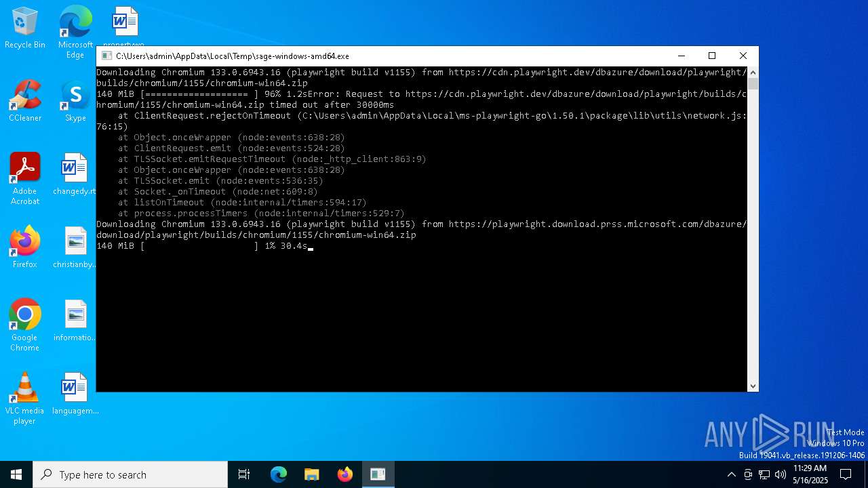The height and width of the screenshot is (488, 868).
Task: Open the Action Center notifications
Action: tap(846, 474)
